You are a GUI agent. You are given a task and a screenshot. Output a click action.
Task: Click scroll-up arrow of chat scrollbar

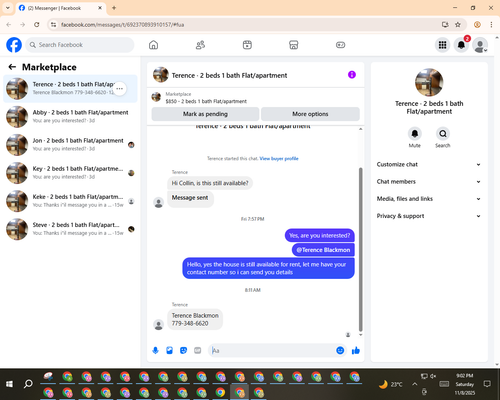[x=360, y=129]
